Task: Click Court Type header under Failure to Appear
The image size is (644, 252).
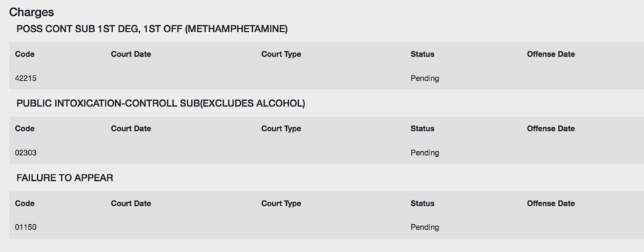Action: (x=281, y=204)
